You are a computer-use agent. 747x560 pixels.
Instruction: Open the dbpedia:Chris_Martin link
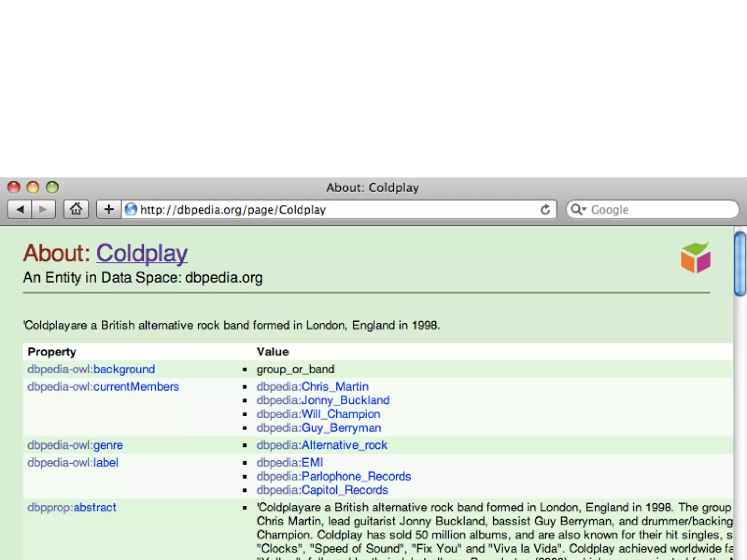312,386
